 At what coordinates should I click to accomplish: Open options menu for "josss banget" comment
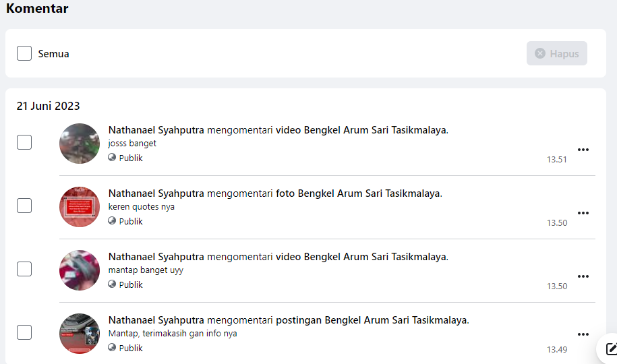click(x=583, y=150)
